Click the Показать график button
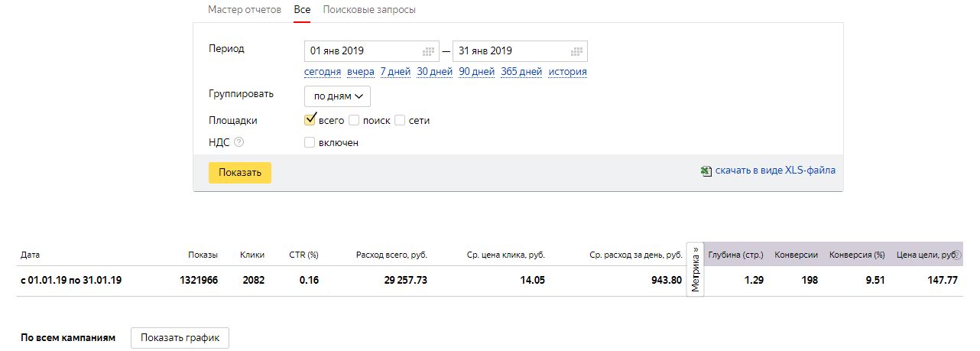 point(180,338)
